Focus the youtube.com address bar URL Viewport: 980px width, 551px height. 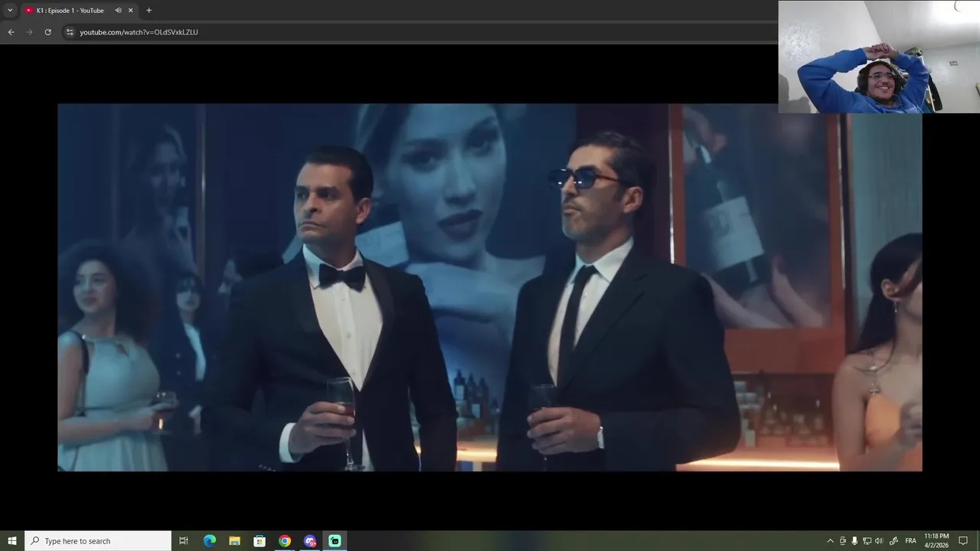139,32
